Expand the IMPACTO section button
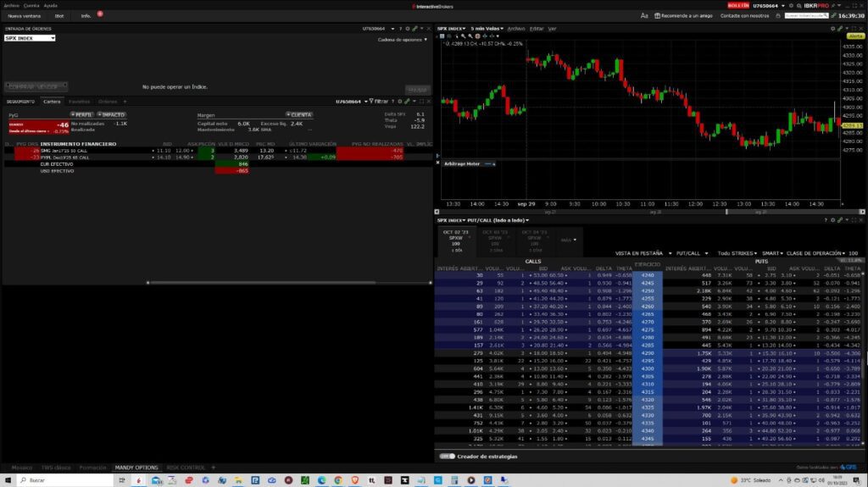The width and height of the screenshot is (868, 487). 111,114
